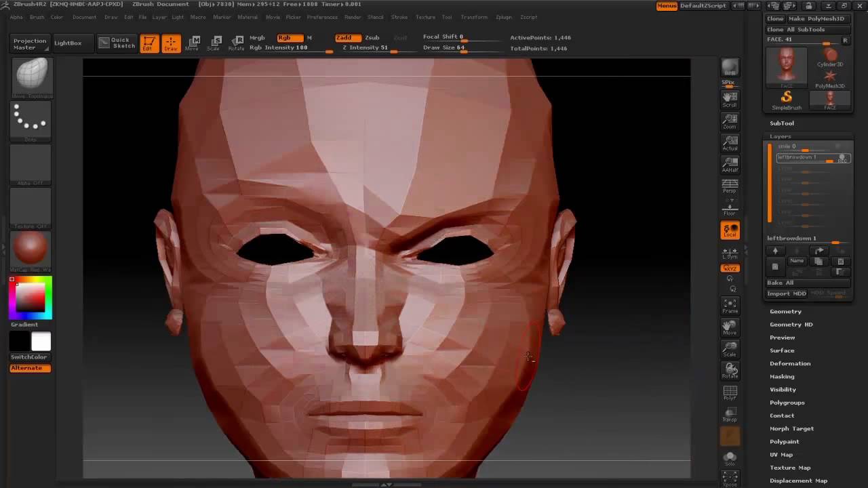This screenshot has width=868, height=488.
Task: Click the AAHalf view icon
Action: [730, 165]
